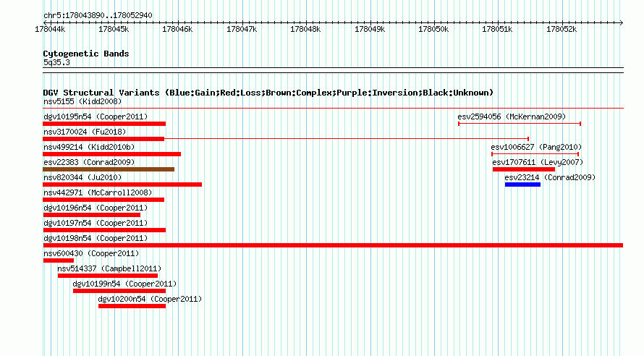Click the 5q35.3 cytogenetic band label
This screenshot has width=644, height=356.
tap(56, 62)
